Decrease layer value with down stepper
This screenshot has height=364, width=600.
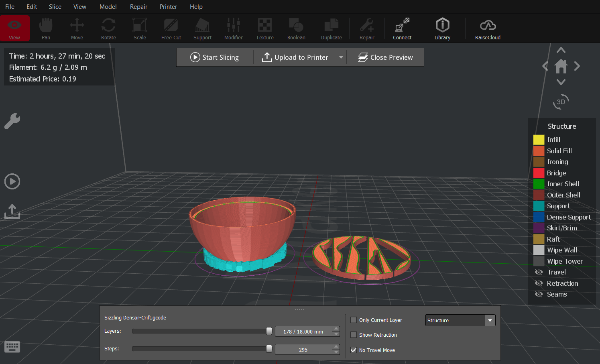click(x=336, y=334)
